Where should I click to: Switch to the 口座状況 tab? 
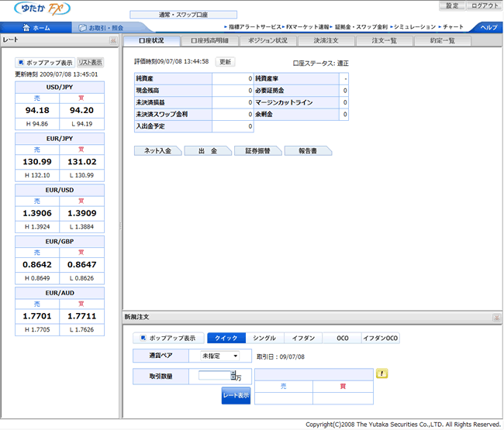pos(152,41)
